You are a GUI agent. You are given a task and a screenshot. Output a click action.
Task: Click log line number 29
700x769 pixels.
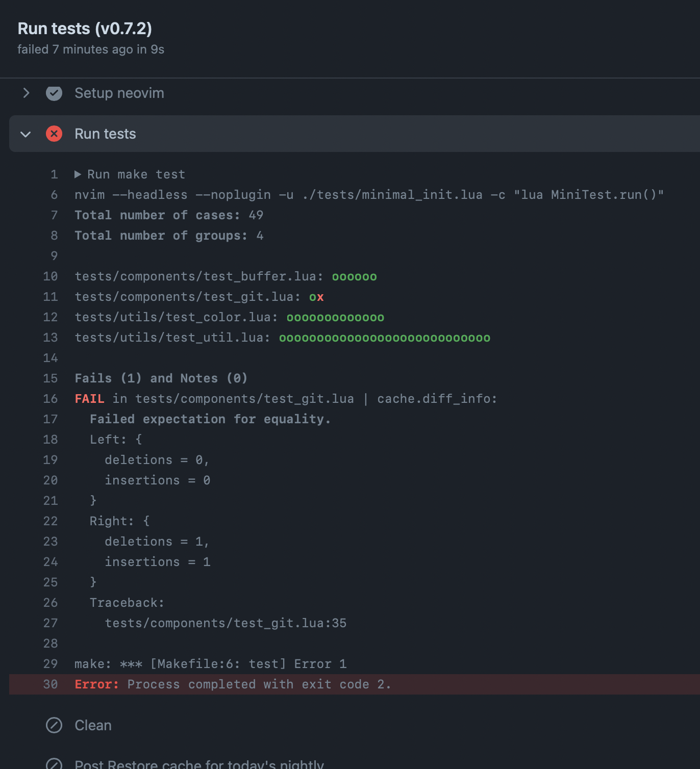[x=51, y=664]
